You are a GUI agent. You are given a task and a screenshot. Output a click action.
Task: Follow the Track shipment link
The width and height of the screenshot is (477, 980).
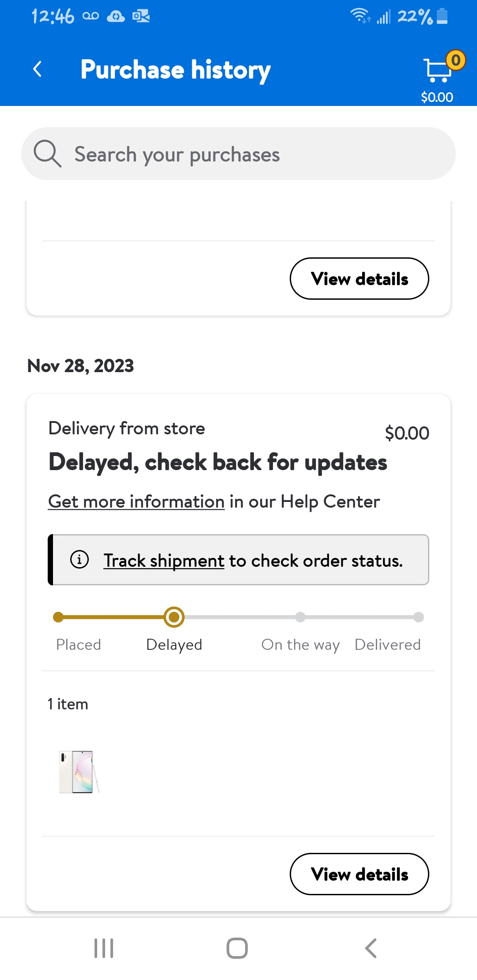[164, 561]
